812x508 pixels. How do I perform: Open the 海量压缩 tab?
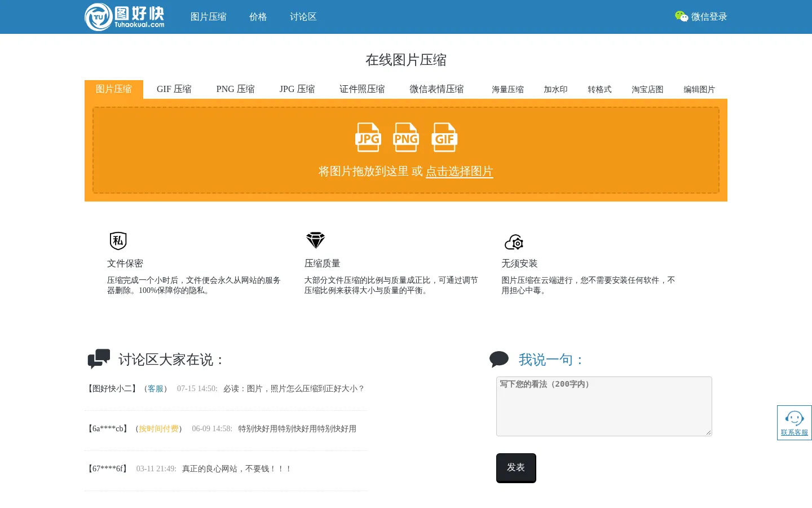tap(507, 89)
